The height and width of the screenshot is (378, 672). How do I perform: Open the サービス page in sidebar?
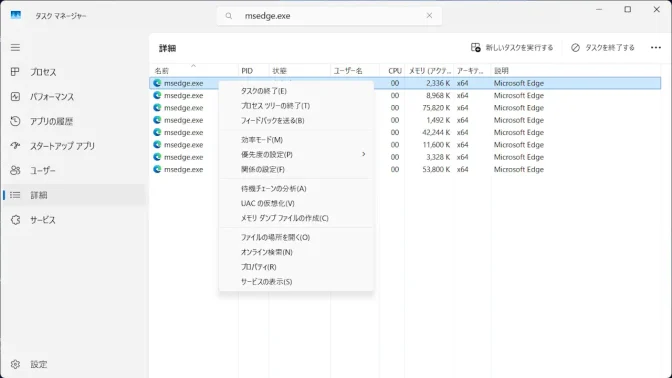point(74,220)
